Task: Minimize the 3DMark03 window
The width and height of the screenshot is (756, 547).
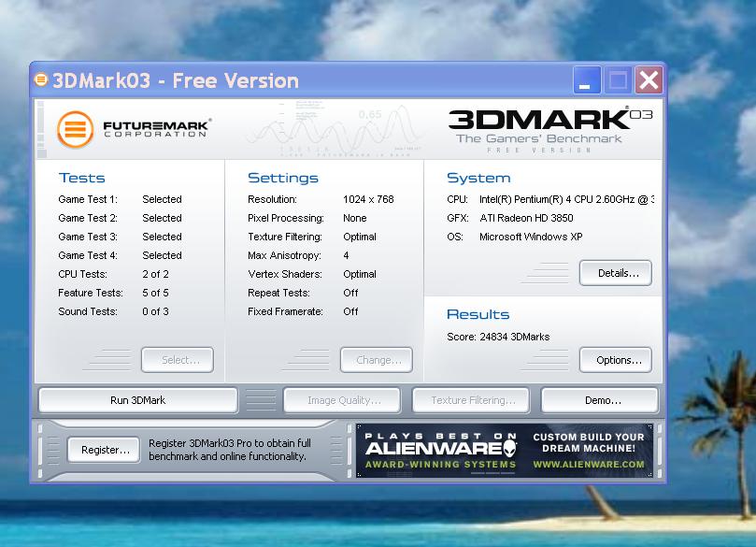Action: [587, 80]
